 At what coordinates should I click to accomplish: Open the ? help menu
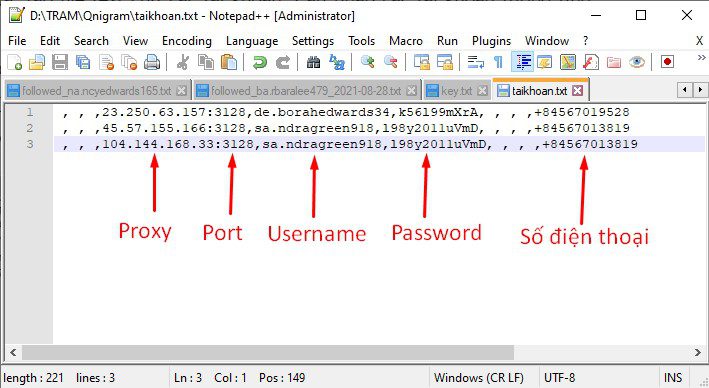(x=586, y=41)
